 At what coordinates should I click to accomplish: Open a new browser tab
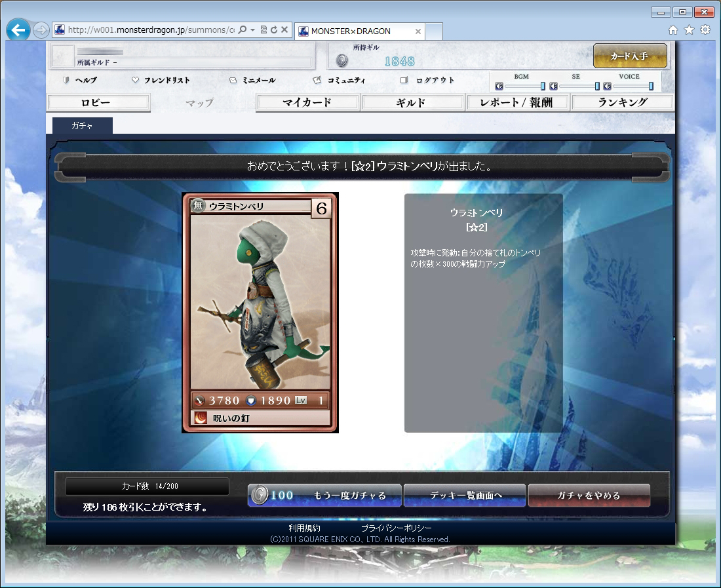[x=434, y=31]
